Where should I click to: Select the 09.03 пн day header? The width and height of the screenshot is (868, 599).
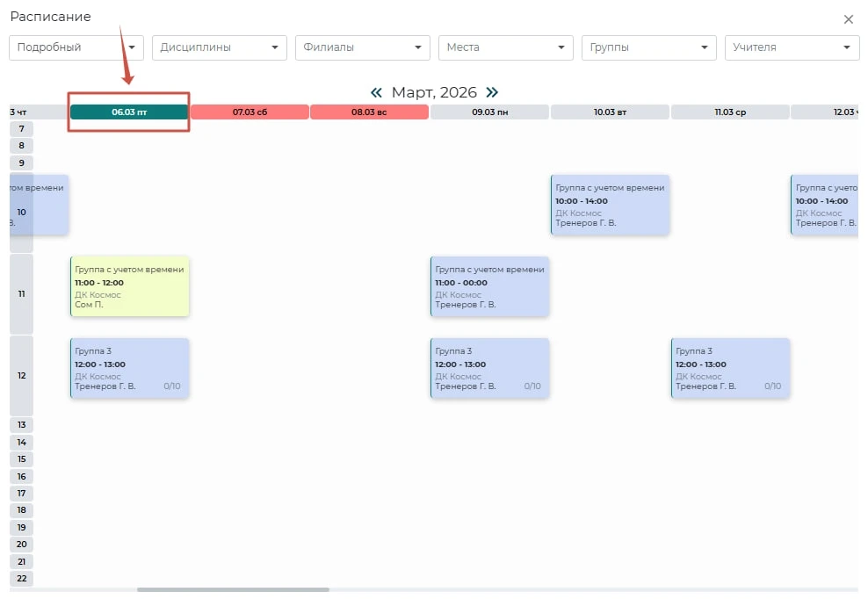(x=489, y=112)
